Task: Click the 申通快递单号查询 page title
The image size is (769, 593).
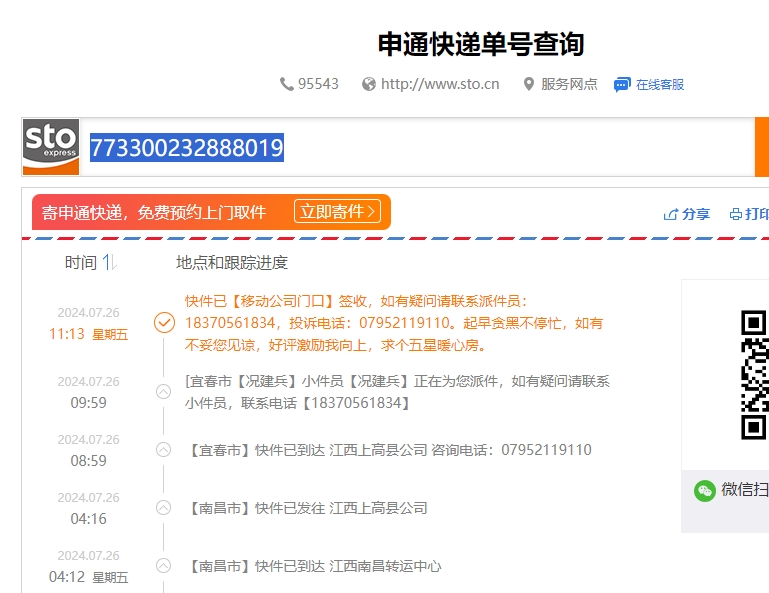Action: (481, 44)
